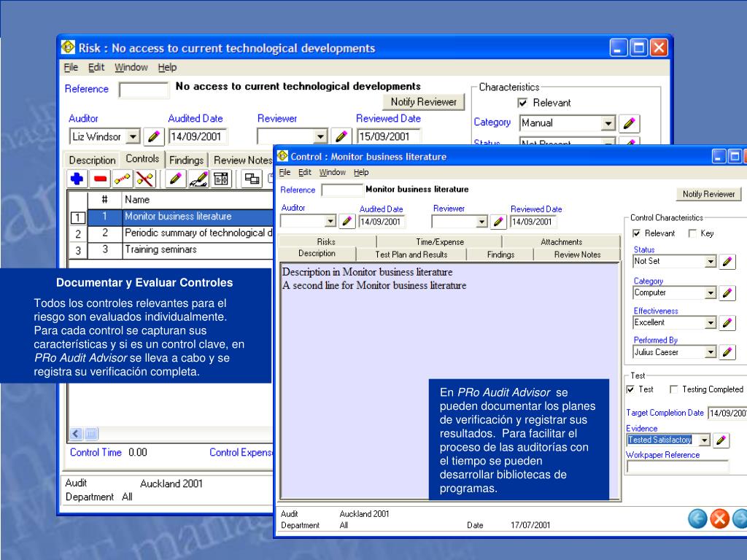The image size is (747, 560).
Task: Open Edit menu in Control window
Action: pyautogui.click(x=305, y=172)
